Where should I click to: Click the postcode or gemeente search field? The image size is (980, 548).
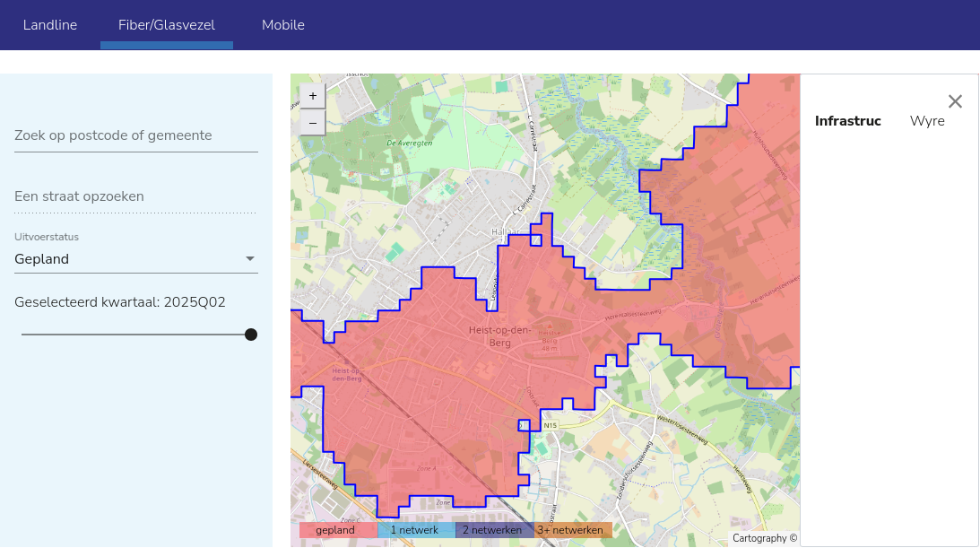pos(136,135)
